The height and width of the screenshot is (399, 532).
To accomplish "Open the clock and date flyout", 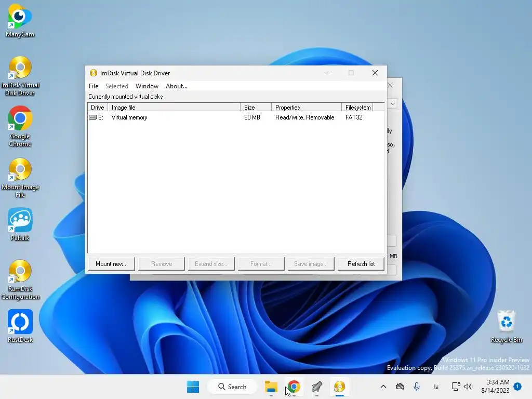I will tap(495, 387).
